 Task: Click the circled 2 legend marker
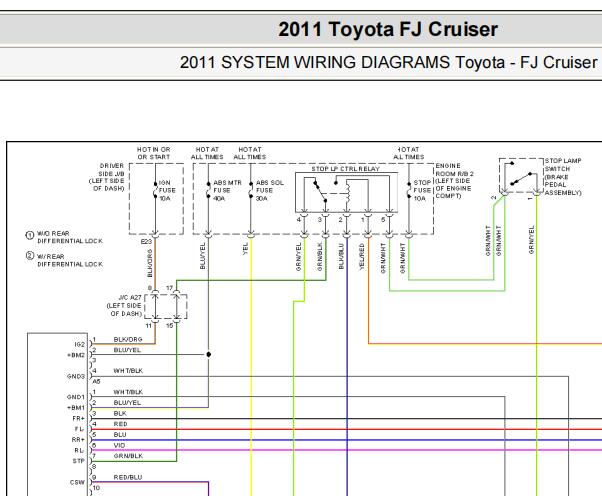(30, 255)
